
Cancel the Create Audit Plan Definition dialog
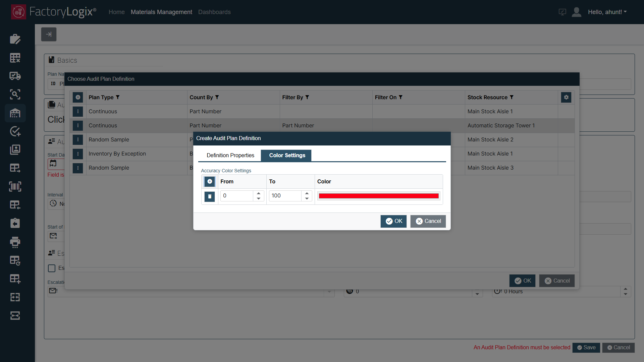point(428,221)
